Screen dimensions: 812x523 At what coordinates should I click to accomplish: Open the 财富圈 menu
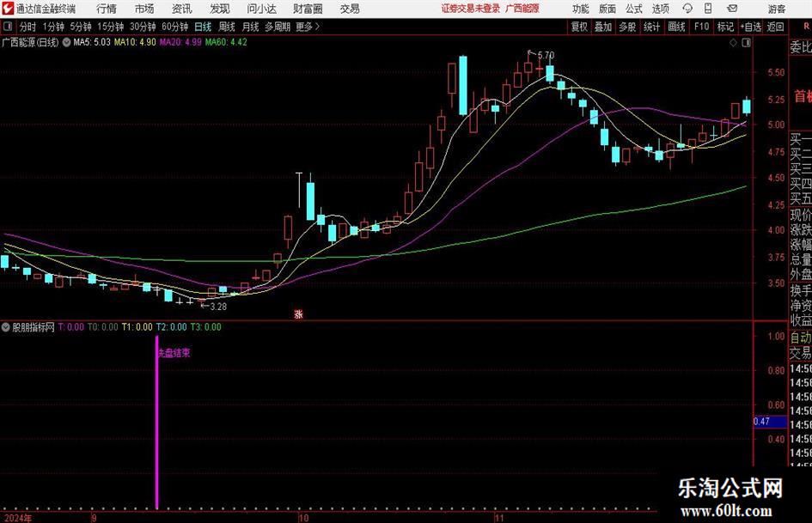308,9
